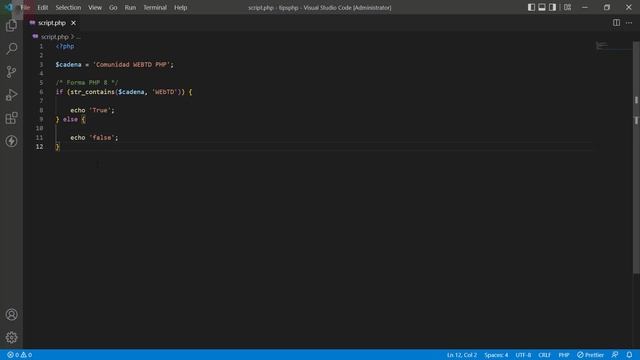The image size is (640, 360).
Task: Click the $cadena variable on line 3
Action: 68,64
